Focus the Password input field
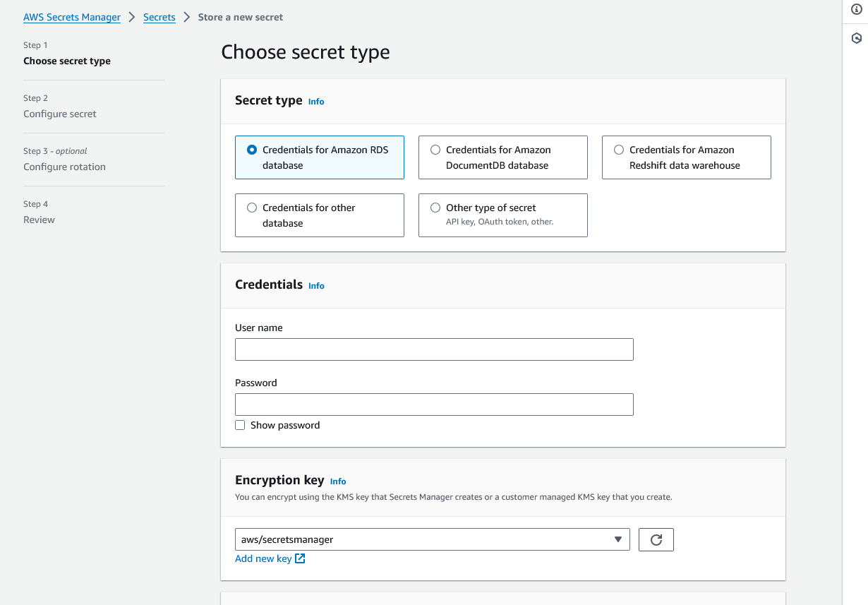The width and height of the screenshot is (868, 605). 434,405
